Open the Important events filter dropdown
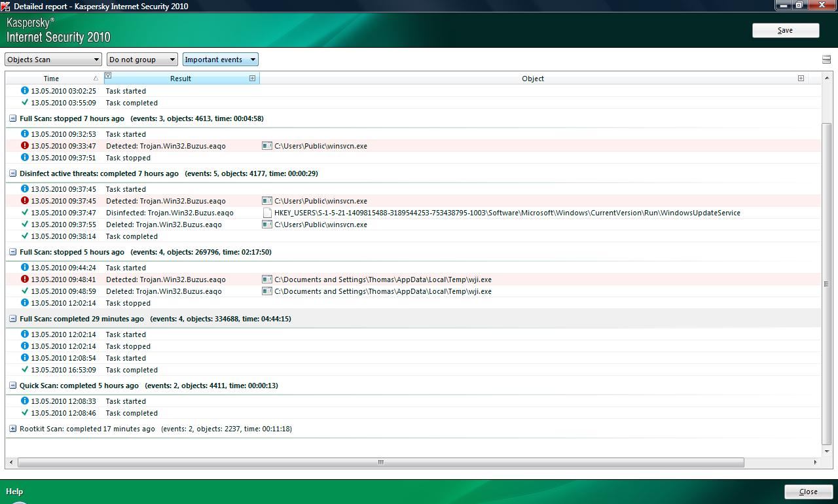Image resolution: width=838 pixels, height=504 pixels. point(220,60)
